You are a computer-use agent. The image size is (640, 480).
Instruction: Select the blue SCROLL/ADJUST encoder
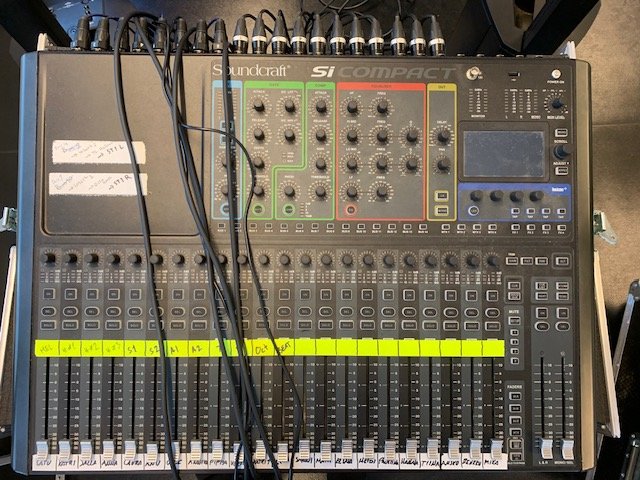click(x=562, y=152)
